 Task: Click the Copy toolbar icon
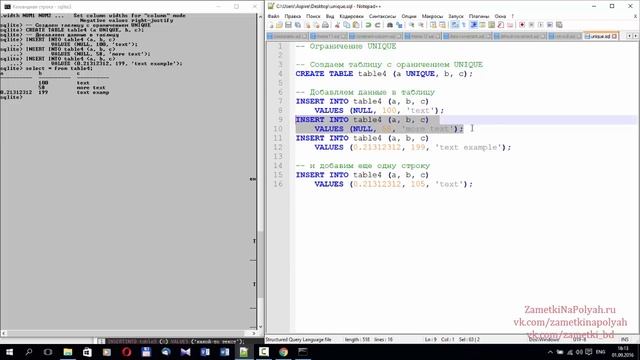(x=347, y=25)
